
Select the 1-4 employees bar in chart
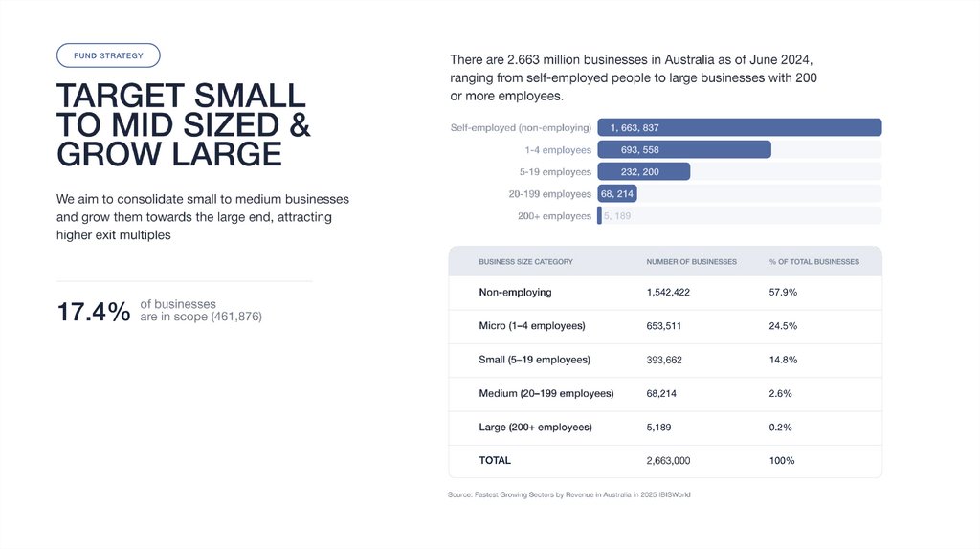pos(683,149)
